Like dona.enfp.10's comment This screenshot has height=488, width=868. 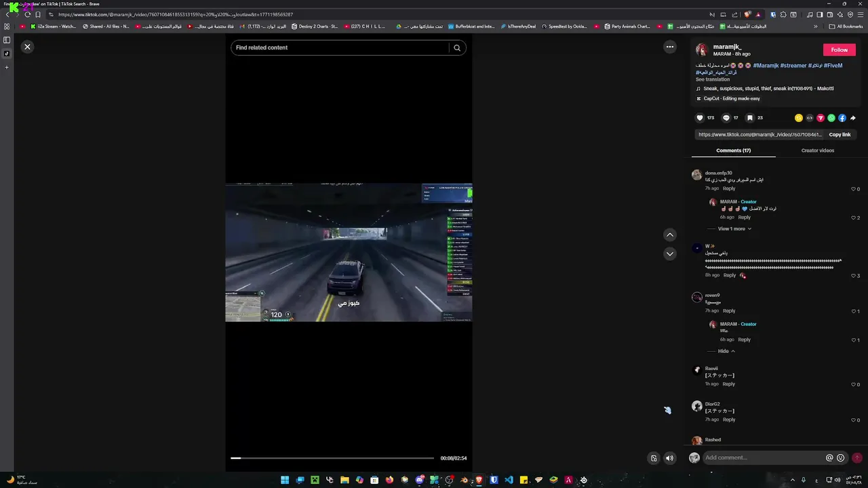tap(854, 189)
